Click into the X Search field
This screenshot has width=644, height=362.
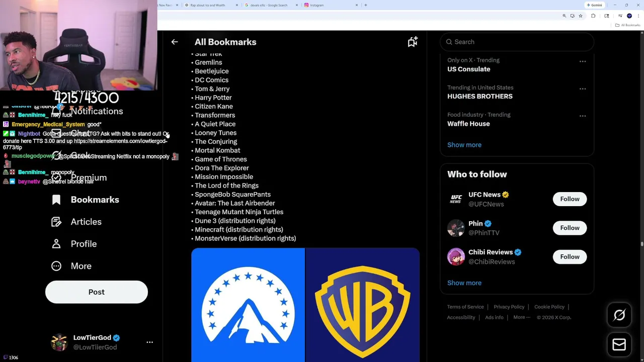point(517,42)
